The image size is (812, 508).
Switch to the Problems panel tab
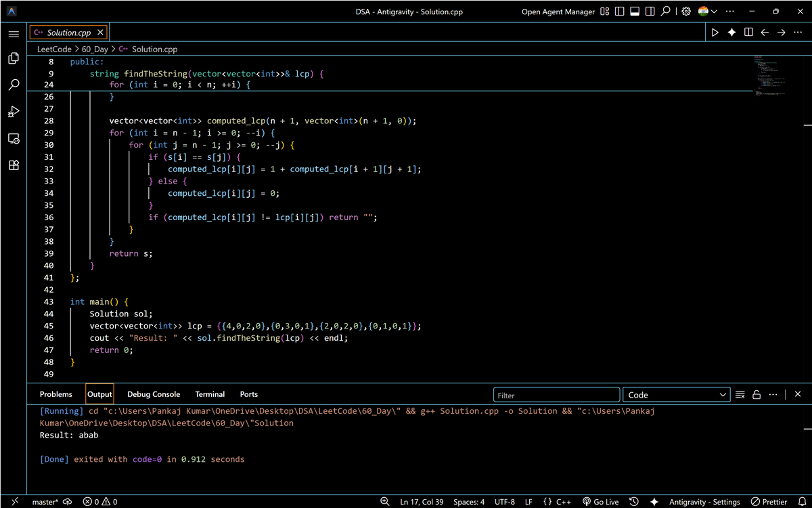[55, 394]
